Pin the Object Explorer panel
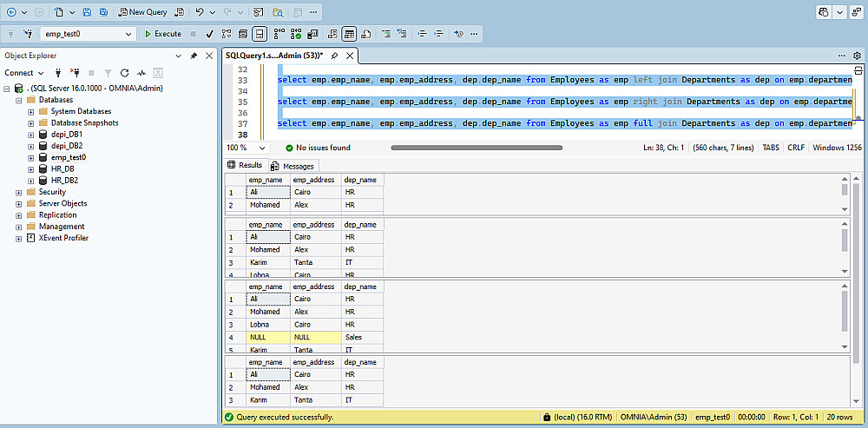Viewport: 868px width, 428px height. click(193, 56)
